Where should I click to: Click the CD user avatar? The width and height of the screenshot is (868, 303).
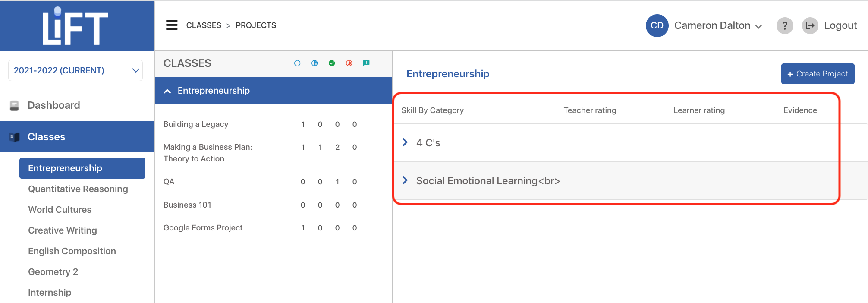pos(657,25)
